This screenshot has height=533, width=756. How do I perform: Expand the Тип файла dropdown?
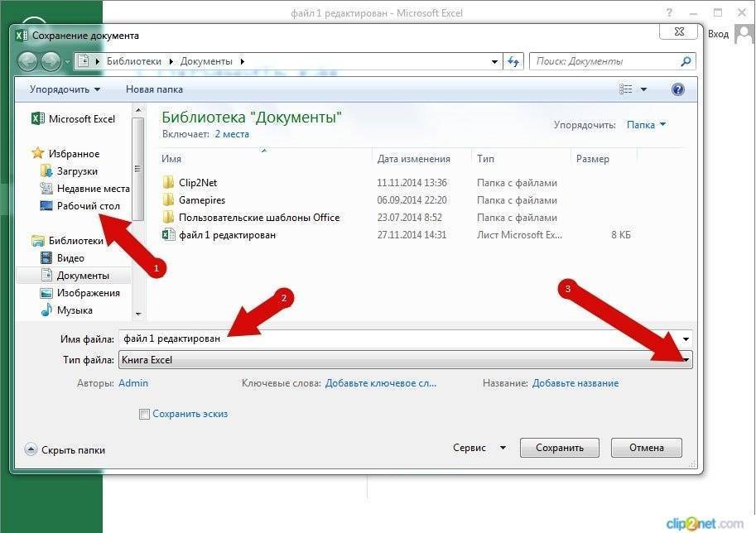coord(686,360)
